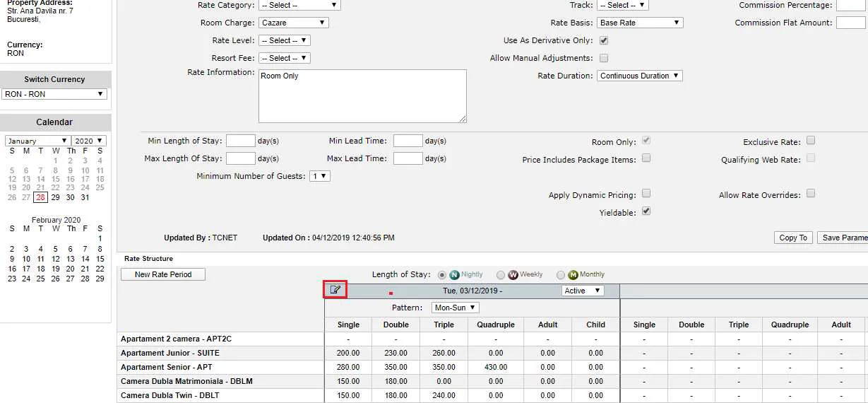This screenshot has height=403, width=868.
Task: Click the Max Lead Time field
Action: pyautogui.click(x=408, y=158)
